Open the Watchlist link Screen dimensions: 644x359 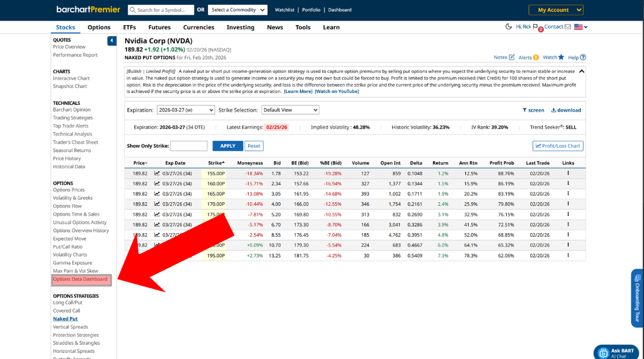coord(284,10)
